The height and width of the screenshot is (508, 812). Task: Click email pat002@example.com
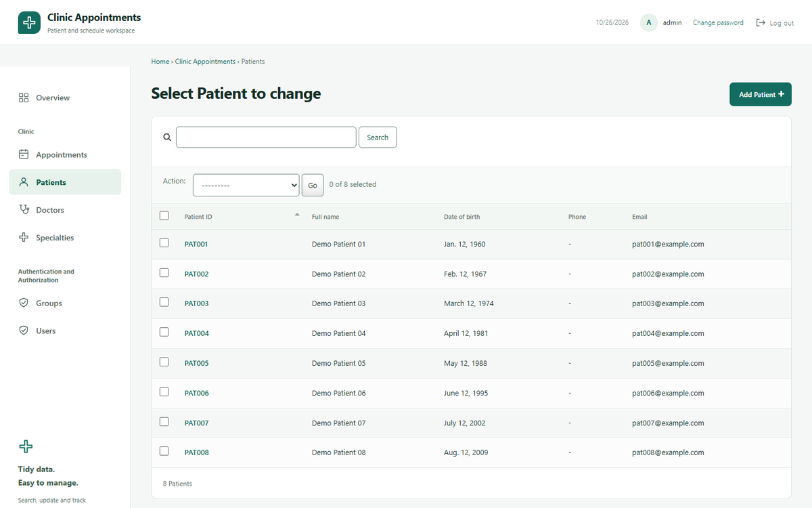(x=668, y=274)
